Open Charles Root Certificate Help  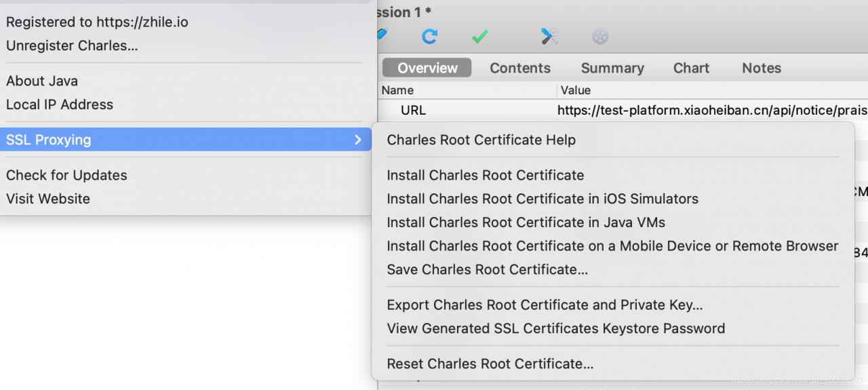481,140
